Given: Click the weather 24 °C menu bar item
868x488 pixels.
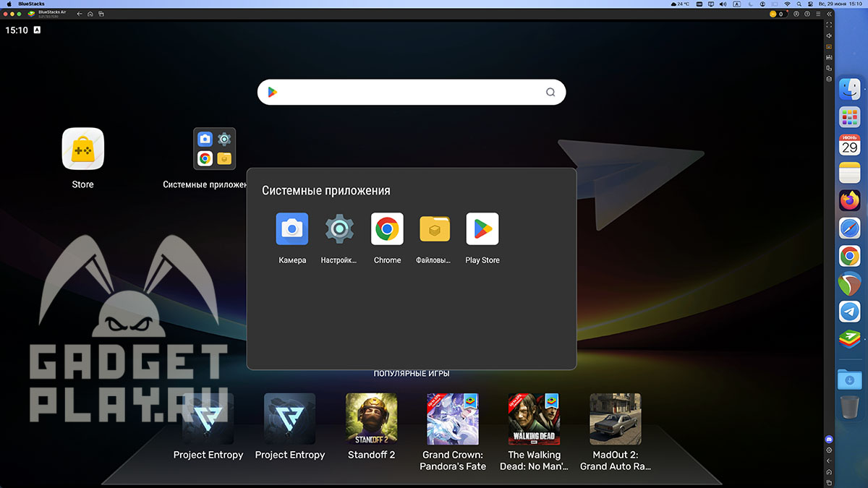Looking at the screenshot, I should [x=680, y=4].
